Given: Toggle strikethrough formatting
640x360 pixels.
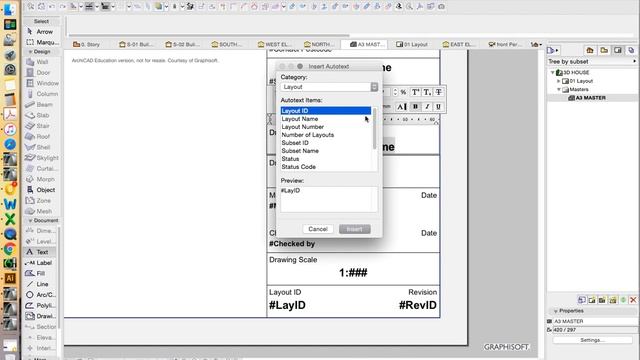Looking at the screenshot, I should pyautogui.click(x=438, y=92).
